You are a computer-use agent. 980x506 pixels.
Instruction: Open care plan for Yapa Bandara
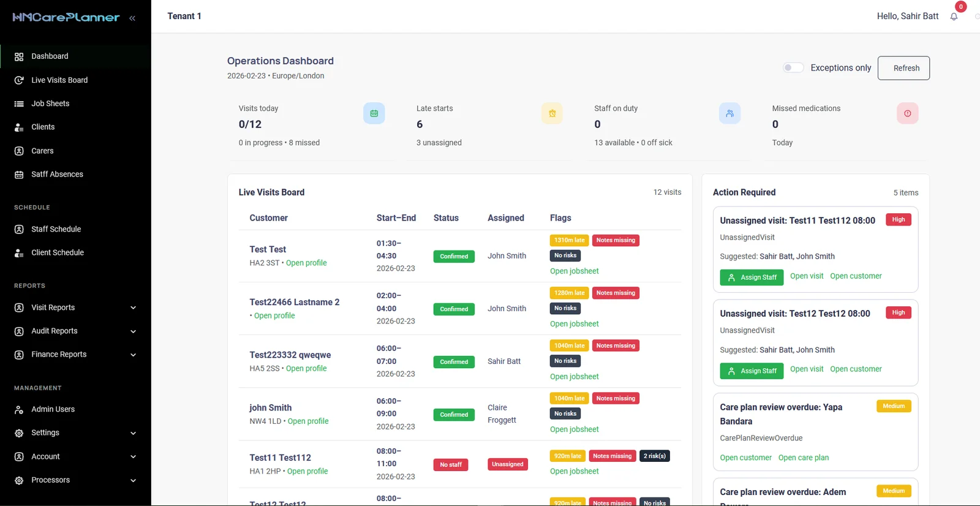coord(803,458)
